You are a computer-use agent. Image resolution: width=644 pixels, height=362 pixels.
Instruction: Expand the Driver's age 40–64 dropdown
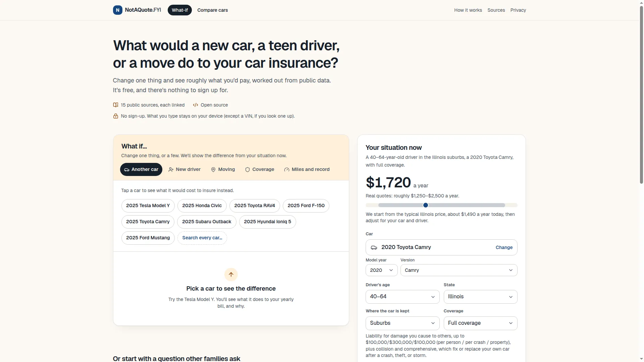[402, 297]
